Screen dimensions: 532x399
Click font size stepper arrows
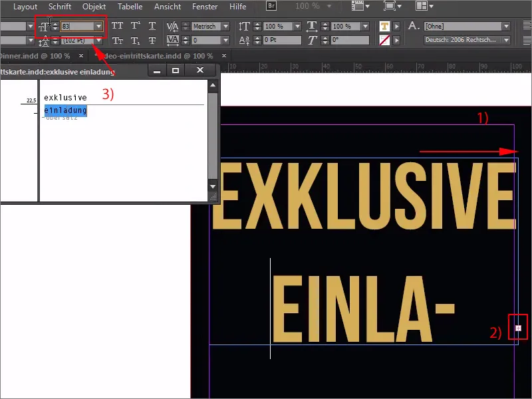[55, 26]
